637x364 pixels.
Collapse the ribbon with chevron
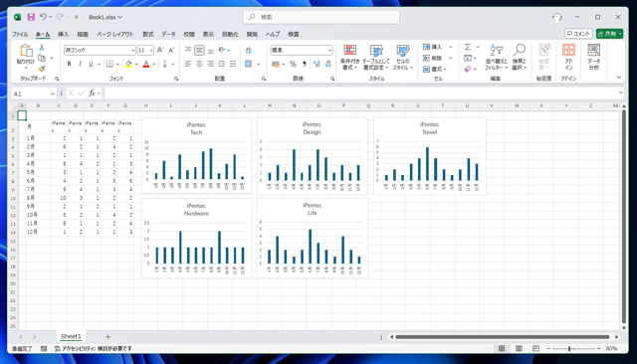coord(619,78)
